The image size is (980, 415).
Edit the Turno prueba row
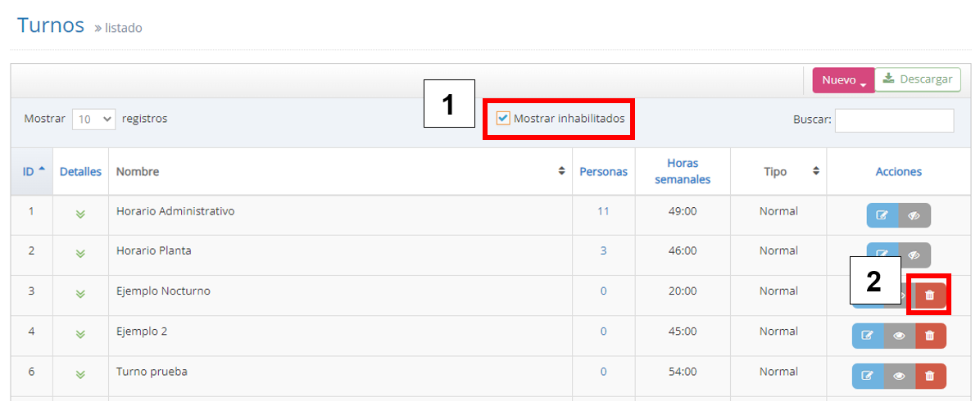pos(868,376)
